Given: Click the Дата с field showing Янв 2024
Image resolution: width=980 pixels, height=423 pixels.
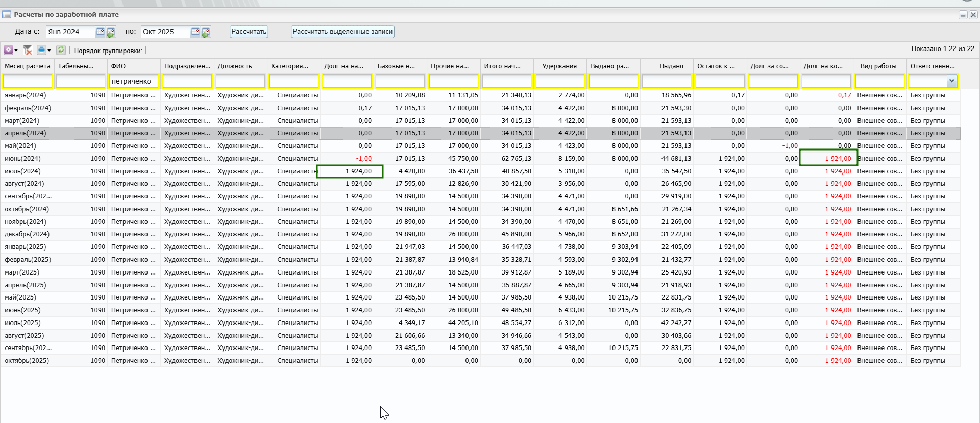Looking at the screenshot, I should pos(70,32).
